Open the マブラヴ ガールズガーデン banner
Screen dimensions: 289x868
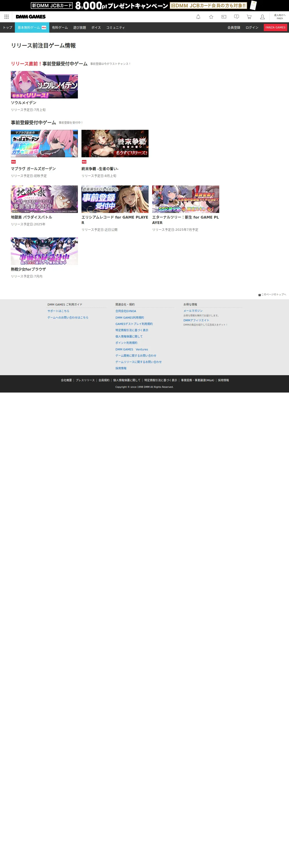pos(44,144)
